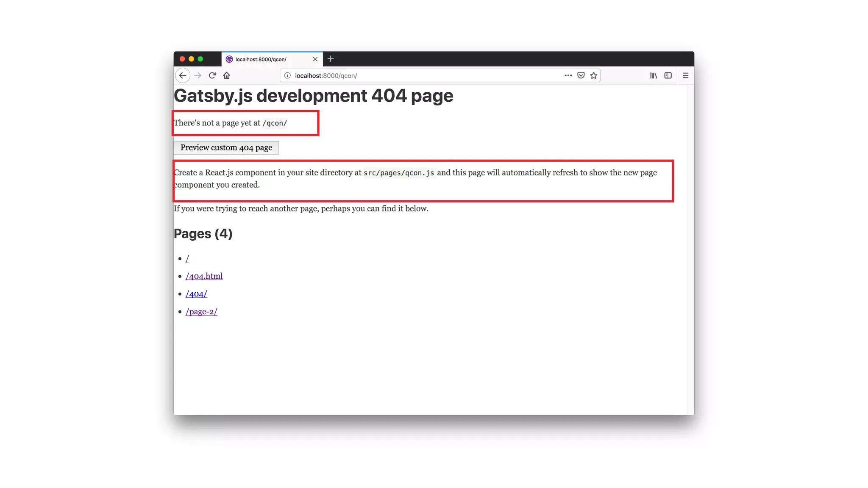Screen dimensions: 868x488
Task: Toggle the sidebar panel icon
Action: coord(668,75)
